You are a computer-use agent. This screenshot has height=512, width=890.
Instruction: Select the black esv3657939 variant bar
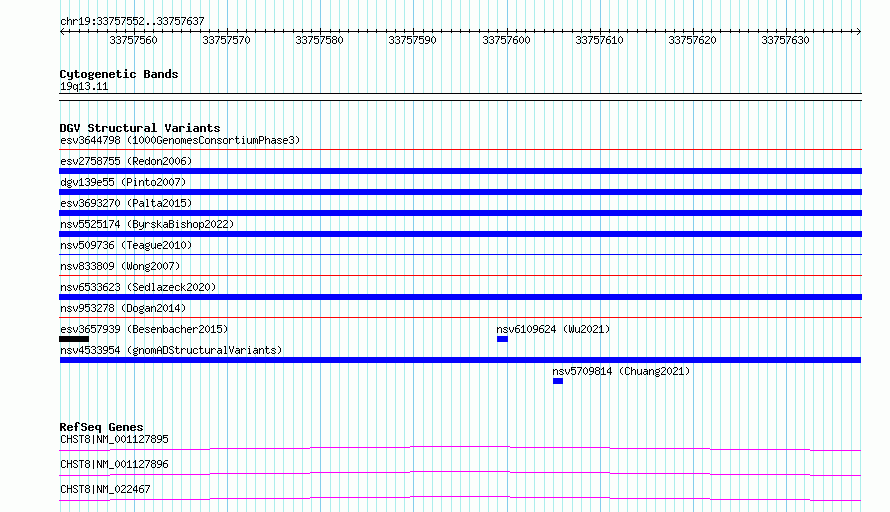[74, 339]
